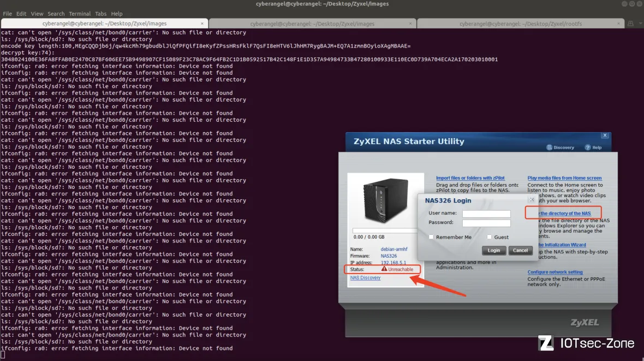Close the terminal window
Viewport: 644px width, 361px height.
[x=640, y=4]
